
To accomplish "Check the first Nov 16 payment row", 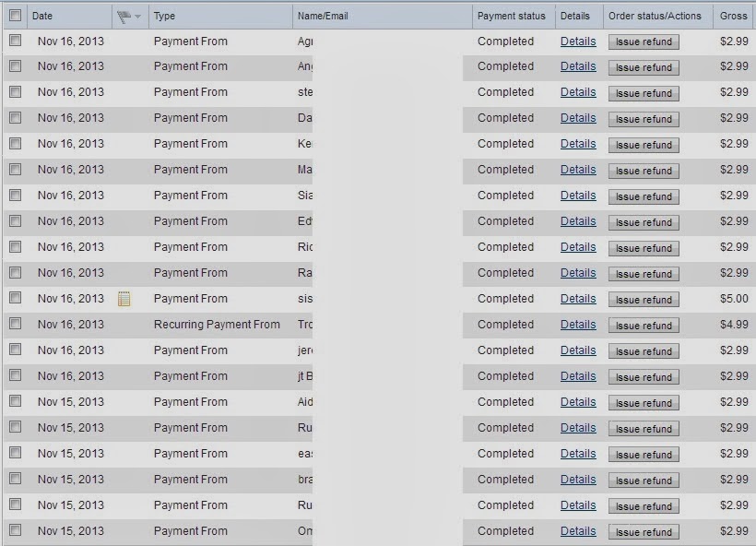I will pyautogui.click(x=13, y=42).
